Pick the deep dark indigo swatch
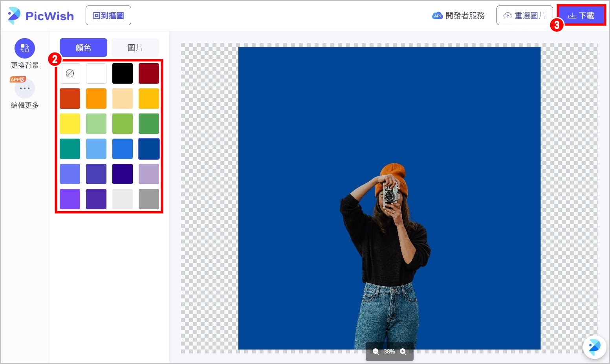This screenshot has height=364, width=610. (x=123, y=174)
